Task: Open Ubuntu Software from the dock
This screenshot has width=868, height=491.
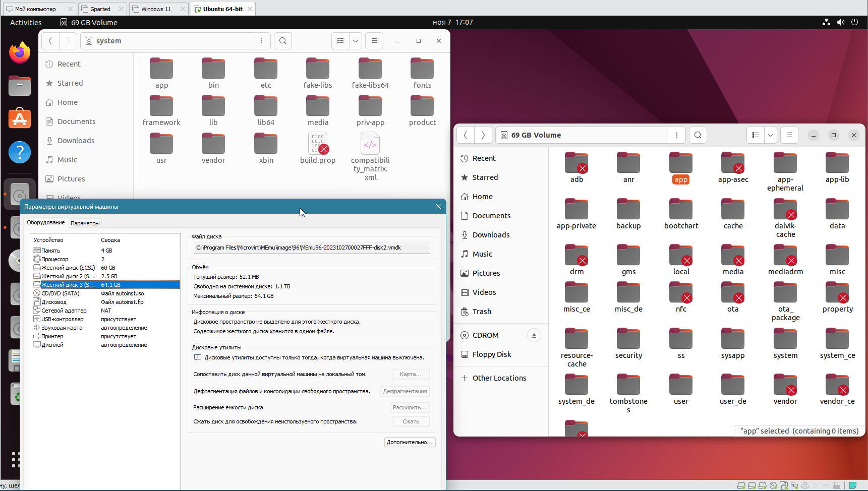Action: pos(20,119)
